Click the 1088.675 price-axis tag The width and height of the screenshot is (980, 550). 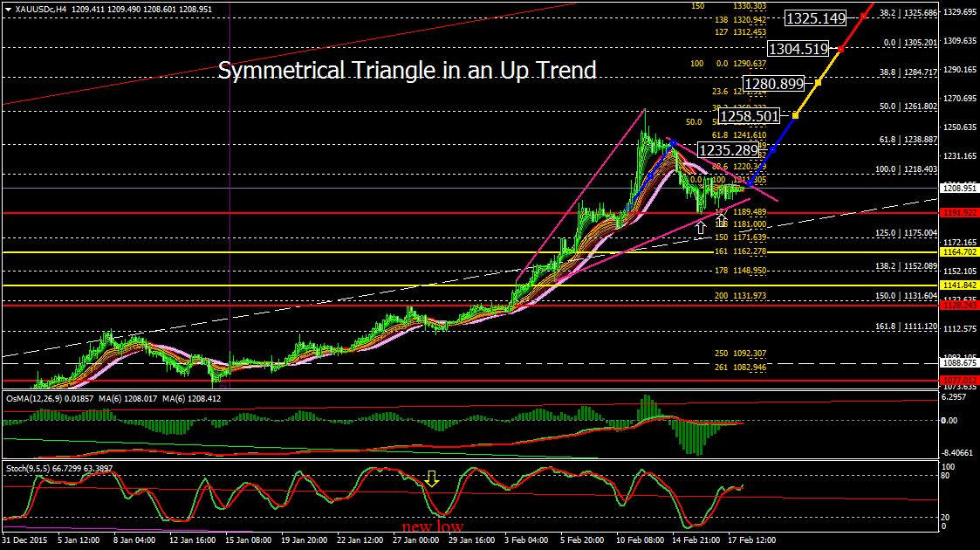coord(959,363)
